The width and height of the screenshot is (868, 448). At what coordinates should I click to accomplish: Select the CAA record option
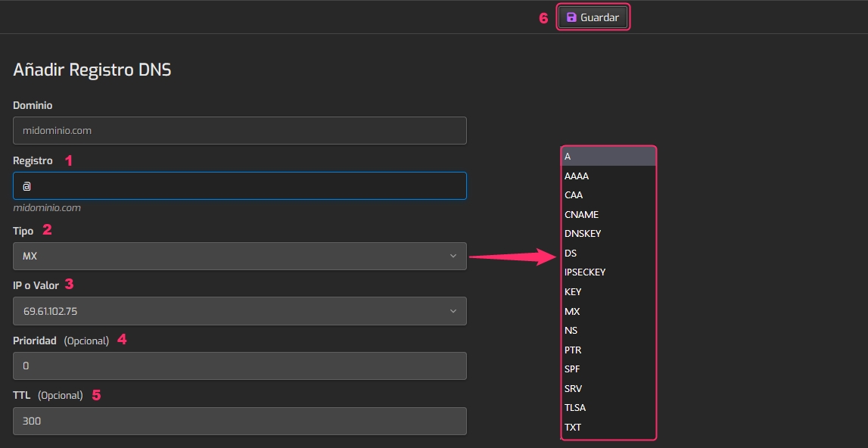(x=609, y=195)
